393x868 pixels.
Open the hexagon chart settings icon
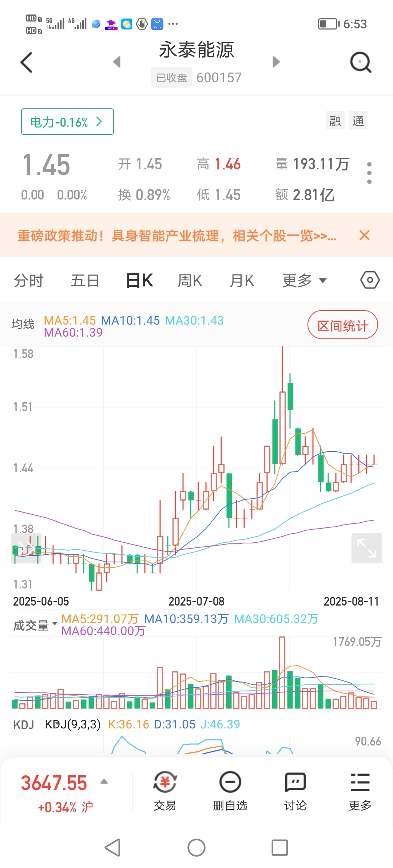pyautogui.click(x=370, y=280)
